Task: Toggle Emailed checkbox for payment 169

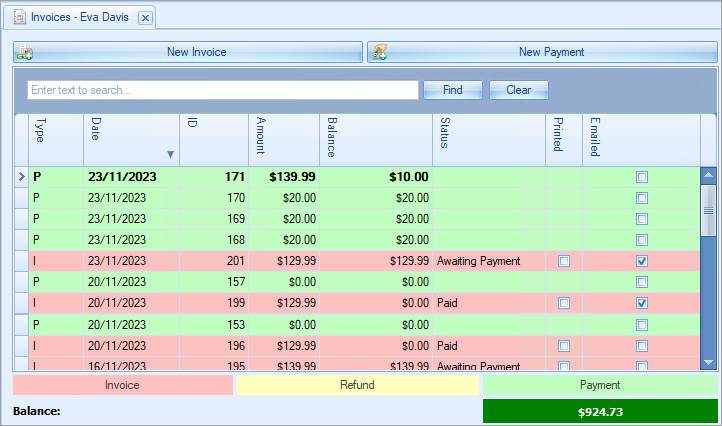Action: pyautogui.click(x=642, y=219)
